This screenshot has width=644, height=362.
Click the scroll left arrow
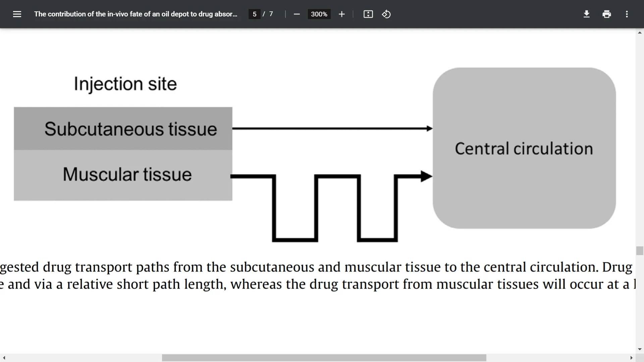click(4, 358)
